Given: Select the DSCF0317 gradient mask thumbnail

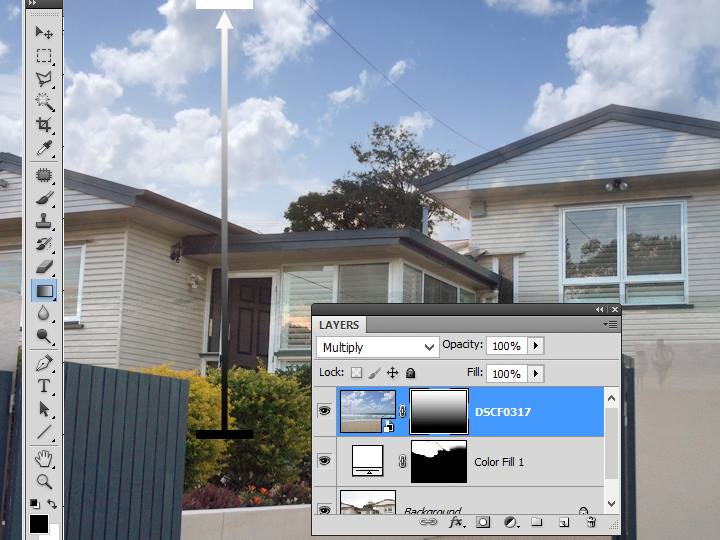Looking at the screenshot, I should pyautogui.click(x=440, y=411).
